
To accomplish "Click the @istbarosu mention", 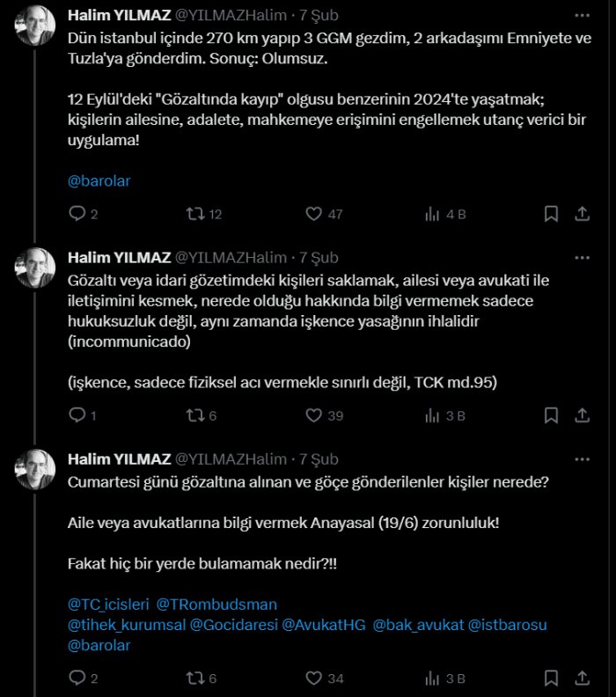I will (508, 625).
